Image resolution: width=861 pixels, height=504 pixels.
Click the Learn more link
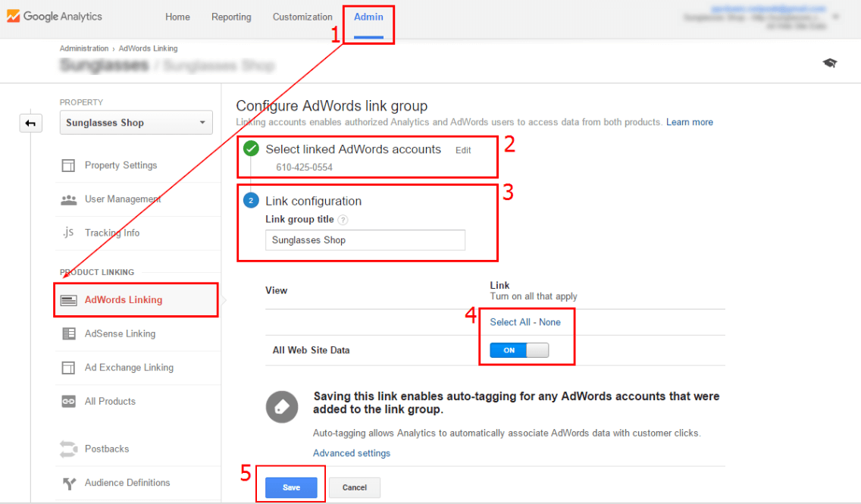pos(690,122)
